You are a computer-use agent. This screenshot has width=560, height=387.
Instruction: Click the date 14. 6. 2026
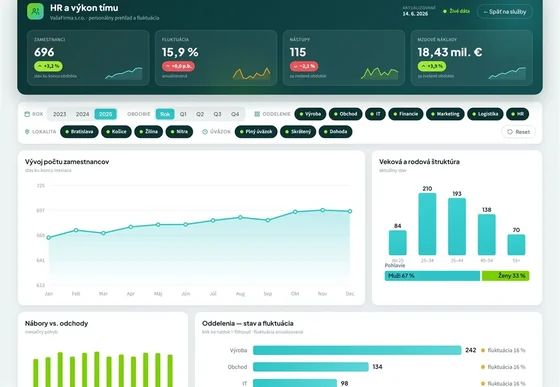click(x=415, y=14)
